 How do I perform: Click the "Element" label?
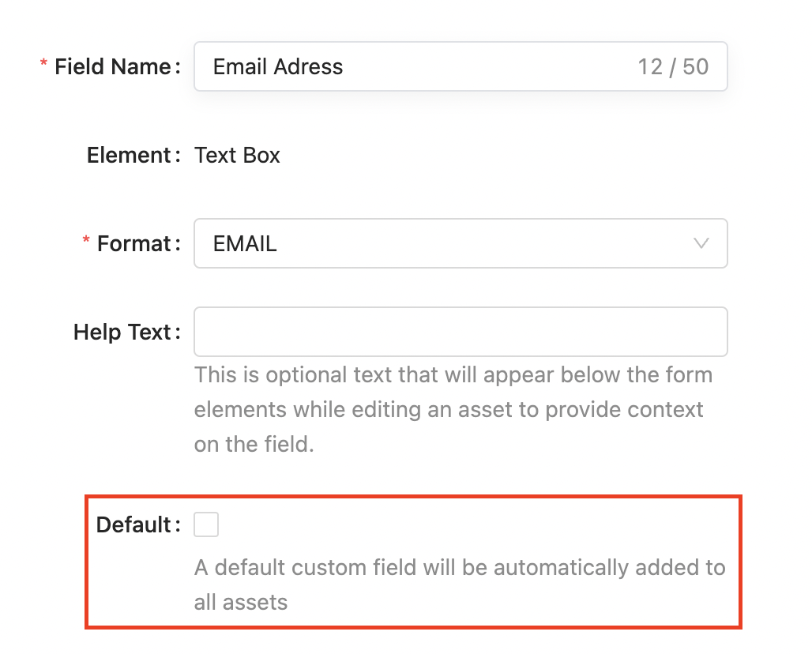click(x=129, y=156)
